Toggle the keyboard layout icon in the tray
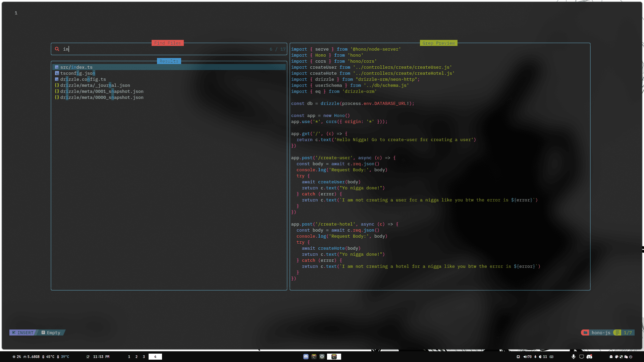644x362 pixels. pyautogui.click(x=552, y=357)
